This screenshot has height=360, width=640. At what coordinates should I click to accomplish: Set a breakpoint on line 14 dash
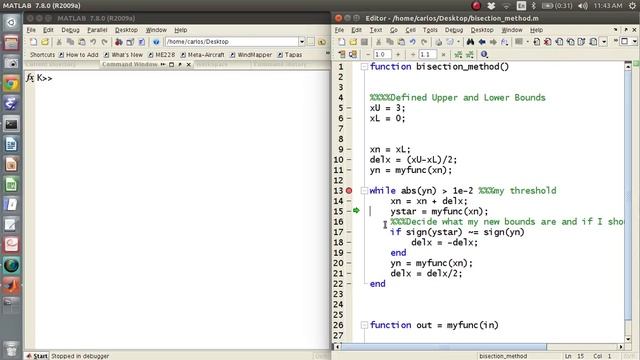point(349,201)
